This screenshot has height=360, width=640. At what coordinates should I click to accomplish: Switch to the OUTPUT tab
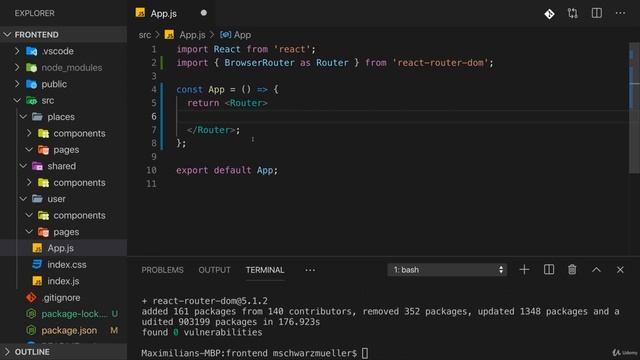214,270
